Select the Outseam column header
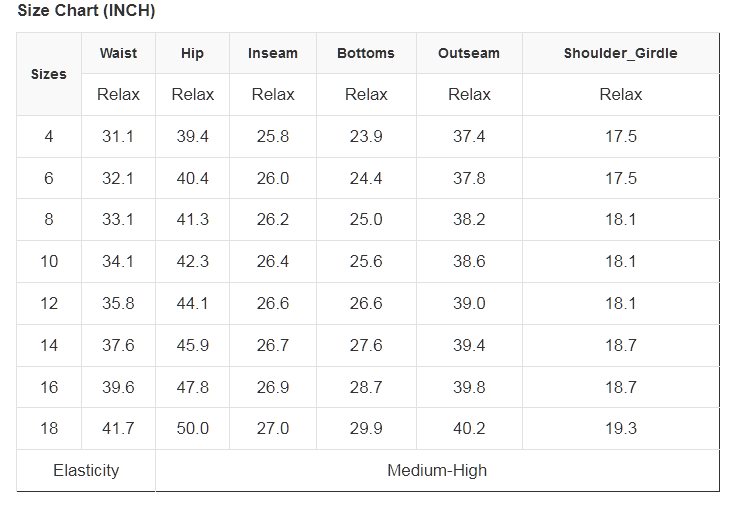 click(469, 53)
